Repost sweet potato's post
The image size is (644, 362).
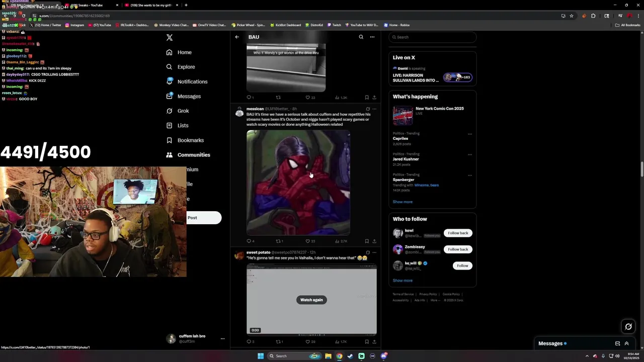point(279,341)
